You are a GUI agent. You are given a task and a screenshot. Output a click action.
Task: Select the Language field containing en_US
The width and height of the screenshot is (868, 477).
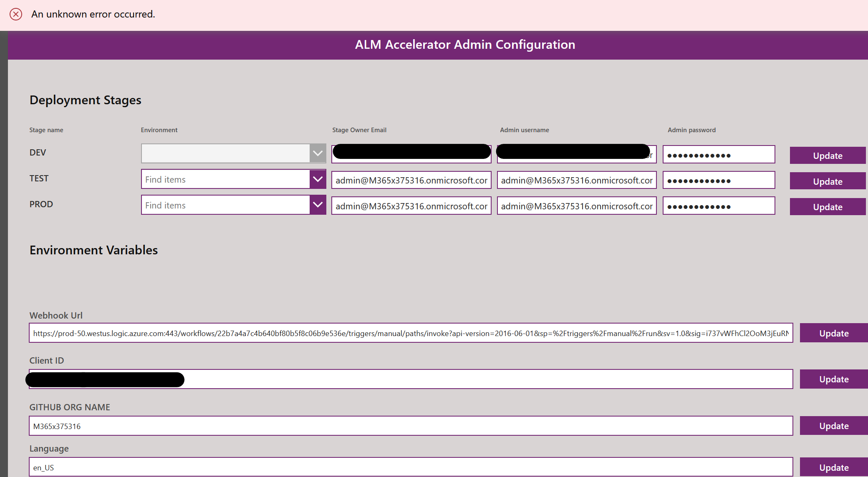(x=411, y=467)
